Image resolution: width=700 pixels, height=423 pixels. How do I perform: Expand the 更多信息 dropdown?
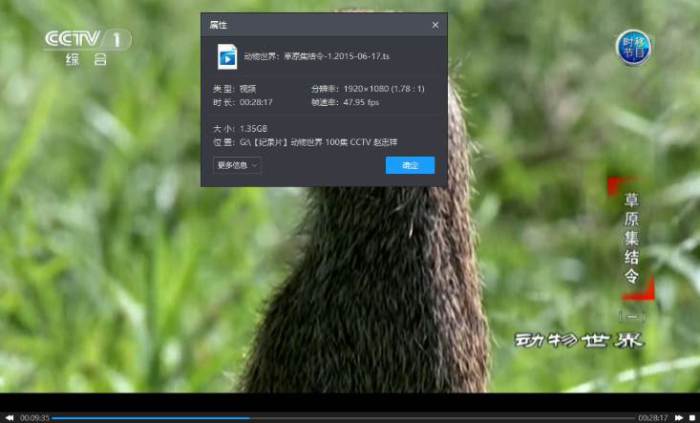point(237,165)
